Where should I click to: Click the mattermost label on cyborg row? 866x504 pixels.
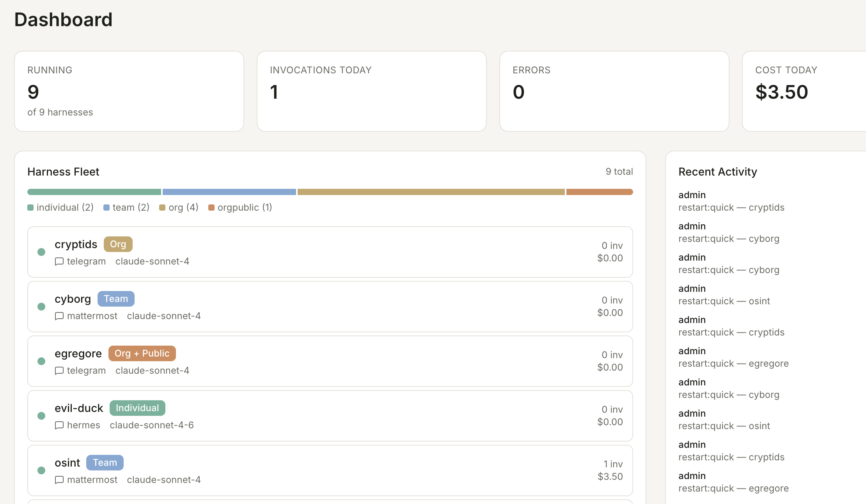pyautogui.click(x=92, y=316)
